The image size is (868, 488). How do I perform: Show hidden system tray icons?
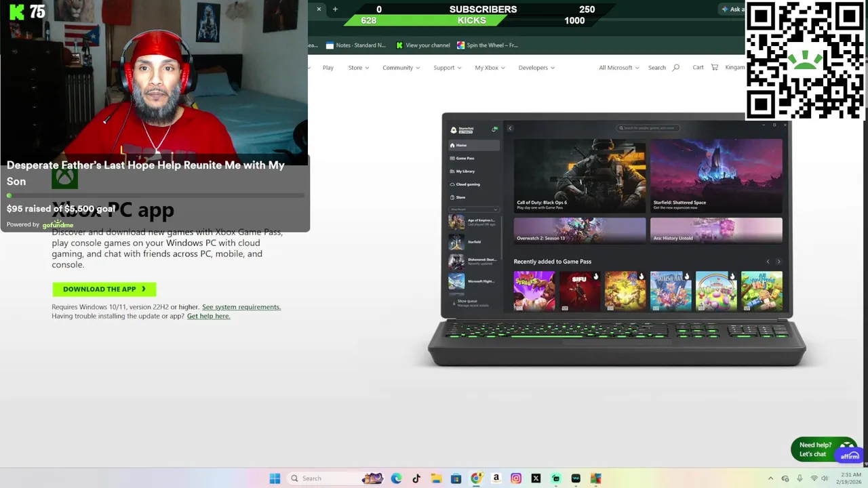pos(770,479)
